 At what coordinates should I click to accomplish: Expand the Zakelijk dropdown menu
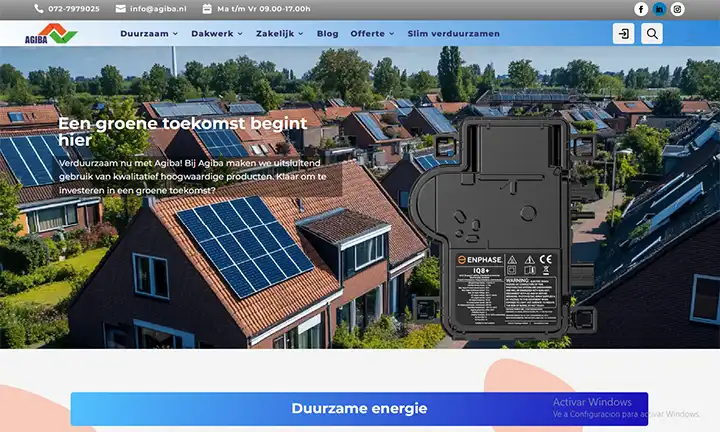click(281, 34)
